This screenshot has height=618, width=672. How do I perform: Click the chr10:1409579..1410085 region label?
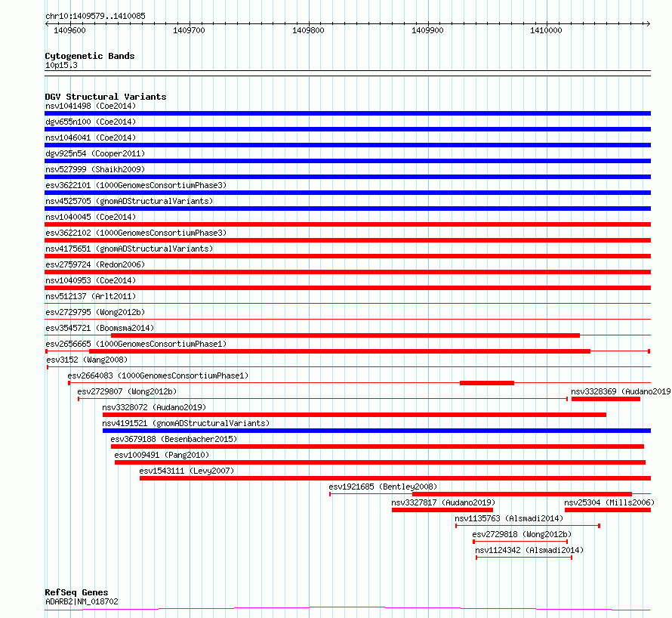point(95,17)
